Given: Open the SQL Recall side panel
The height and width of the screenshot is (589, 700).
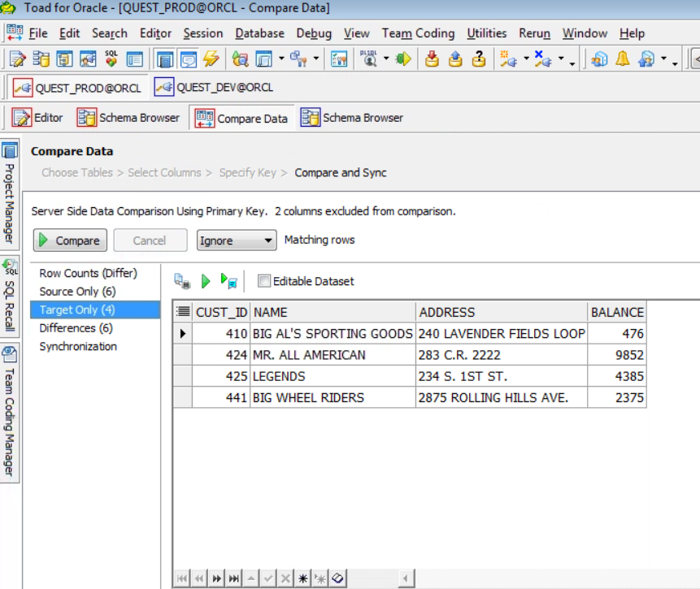Looking at the screenshot, I should (10, 296).
